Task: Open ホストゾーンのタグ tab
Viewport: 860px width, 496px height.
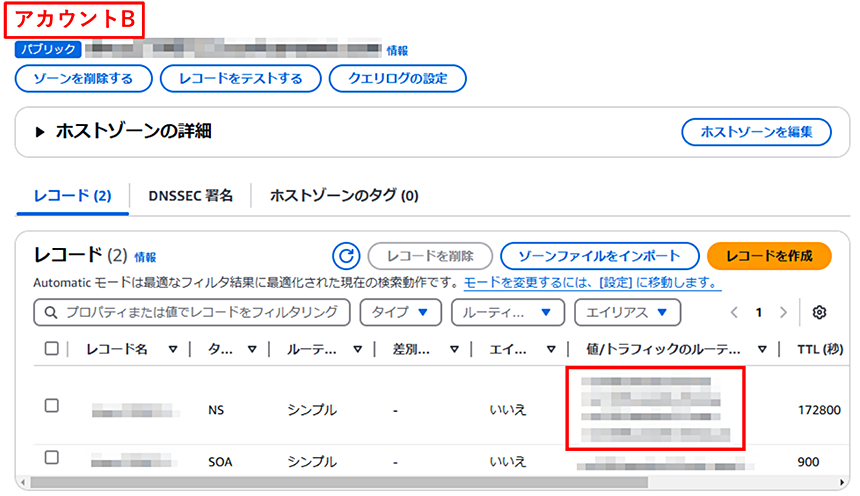Action: click(x=344, y=196)
